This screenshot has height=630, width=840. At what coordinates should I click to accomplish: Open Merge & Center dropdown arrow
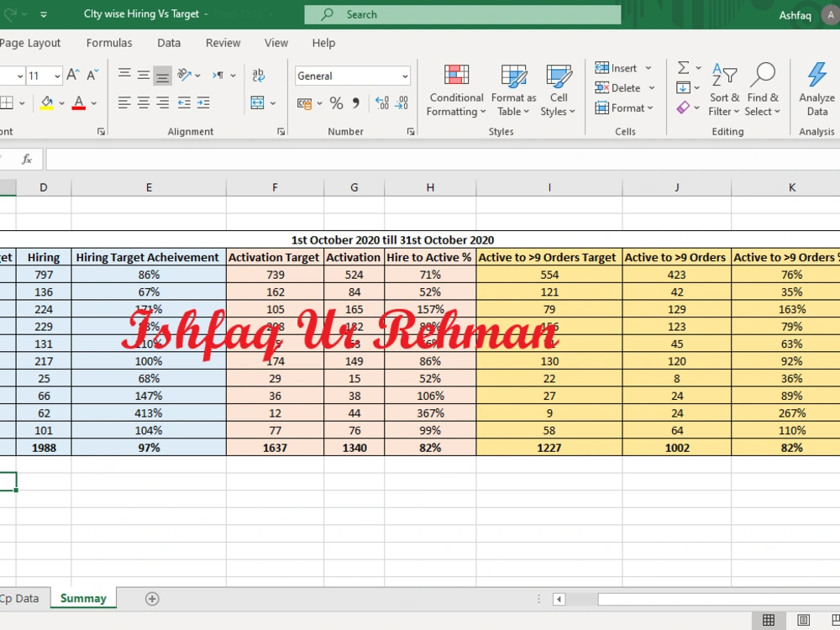pyautogui.click(x=273, y=102)
